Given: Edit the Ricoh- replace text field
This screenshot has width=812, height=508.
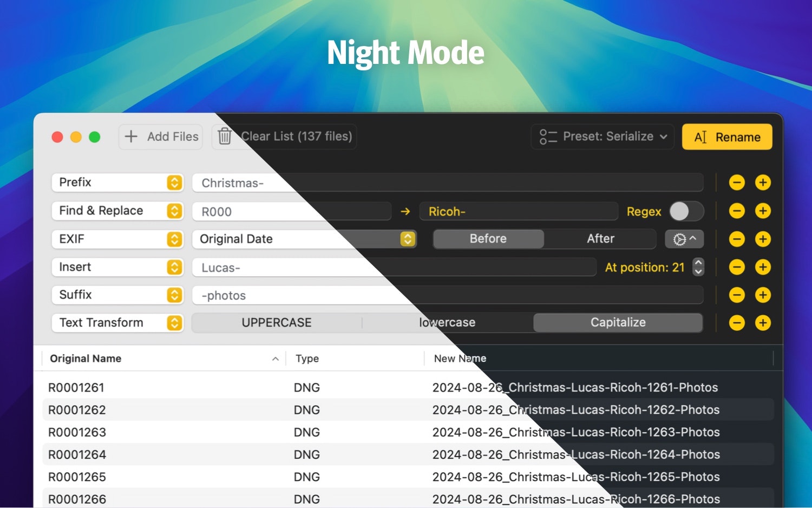Looking at the screenshot, I should (519, 211).
